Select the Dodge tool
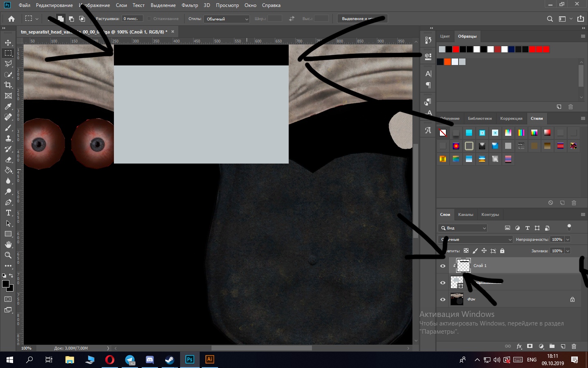The width and height of the screenshot is (588, 368). 8,191
